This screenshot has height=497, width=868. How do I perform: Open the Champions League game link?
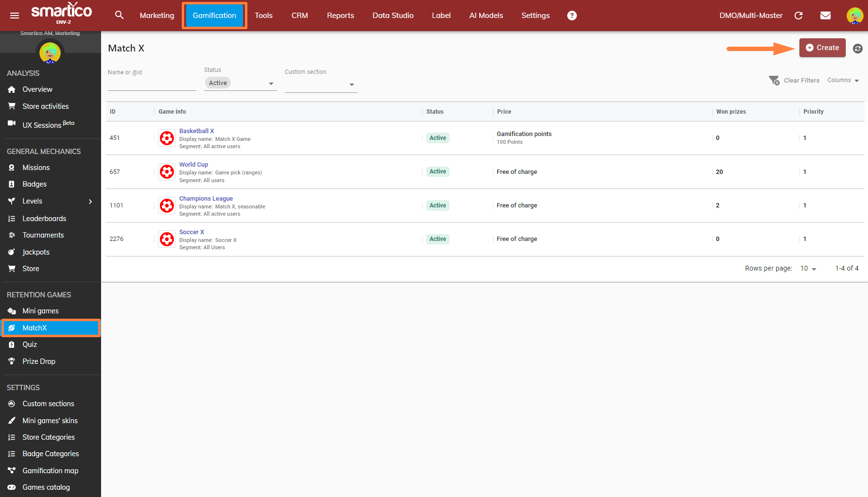[206, 198]
